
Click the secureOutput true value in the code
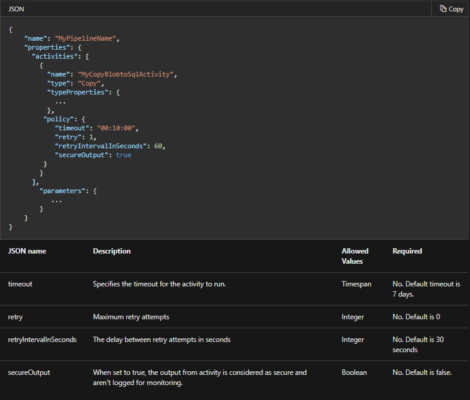click(124, 155)
